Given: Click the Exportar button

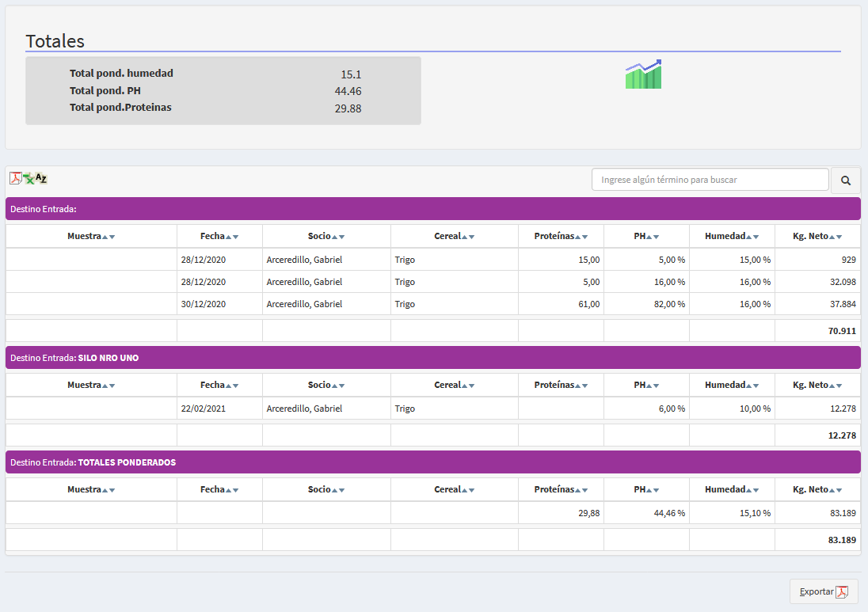Looking at the screenshot, I should coord(823,591).
